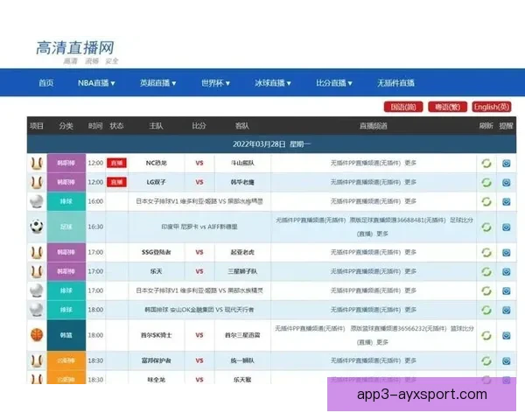
Task: Refresh the 16:30 印度甲 football row
Action: pyautogui.click(x=486, y=227)
